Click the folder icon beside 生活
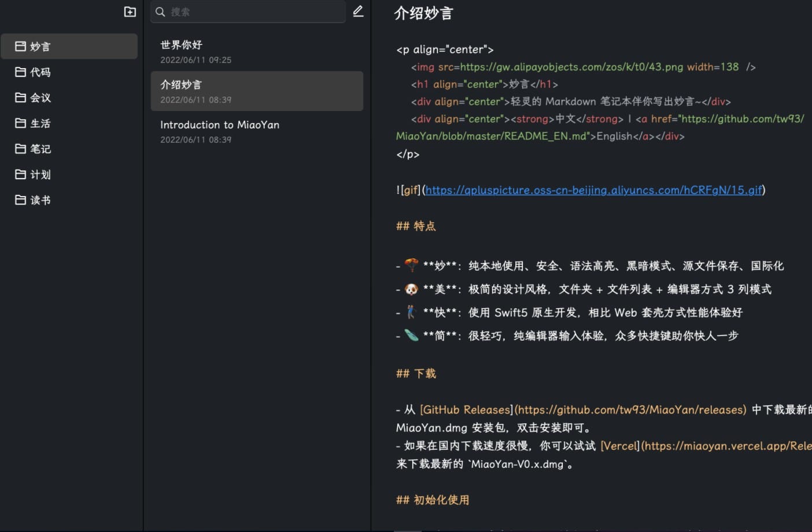 pyautogui.click(x=20, y=123)
